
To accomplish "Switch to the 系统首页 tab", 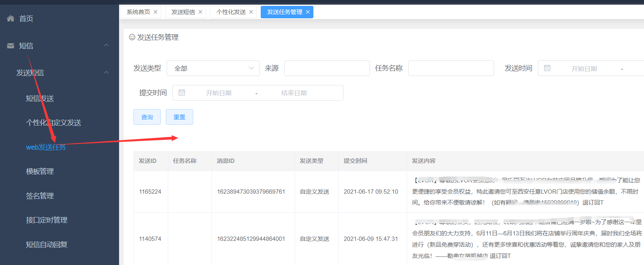I will 138,12.
